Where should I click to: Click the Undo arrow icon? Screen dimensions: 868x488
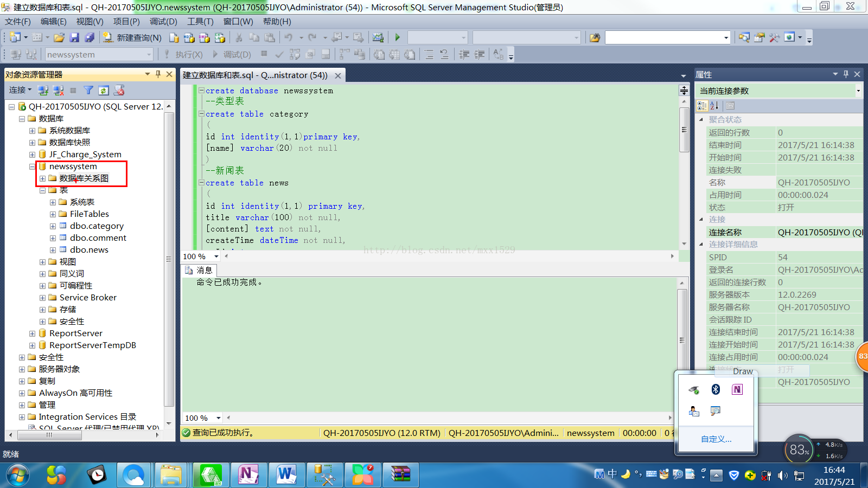pyautogui.click(x=288, y=37)
